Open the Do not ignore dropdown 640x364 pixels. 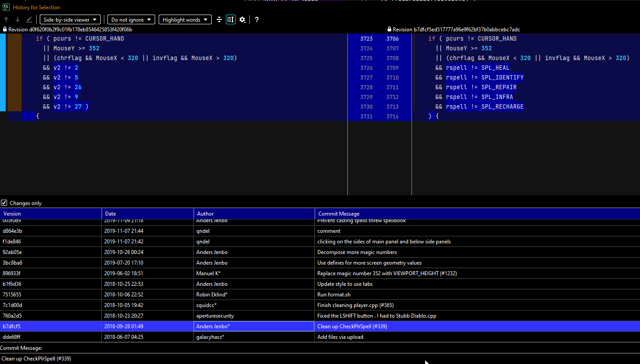pyautogui.click(x=131, y=19)
